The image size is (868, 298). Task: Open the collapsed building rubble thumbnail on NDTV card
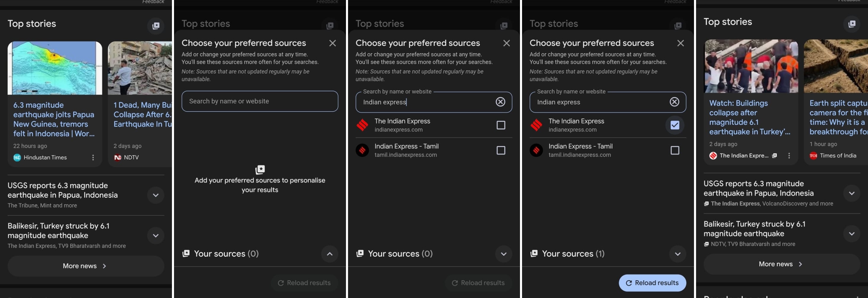click(x=140, y=68)
